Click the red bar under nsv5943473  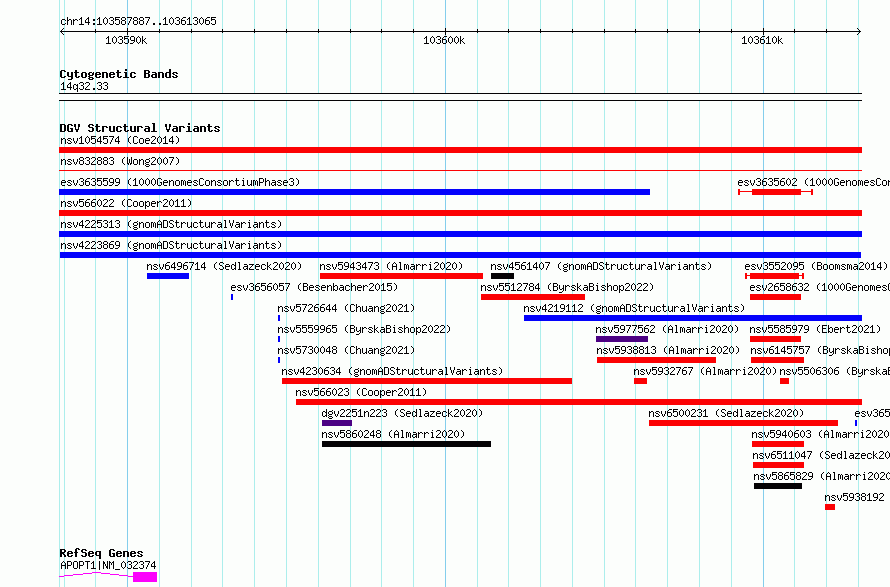coord(401,276)
